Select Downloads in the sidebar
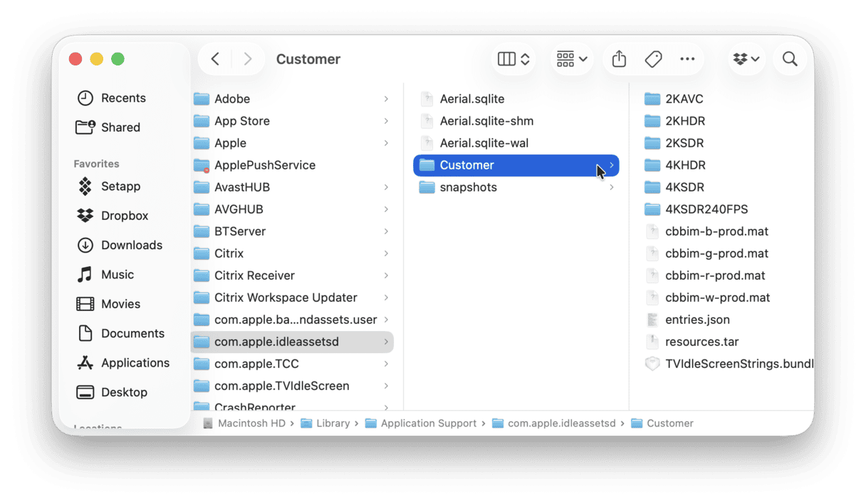 pyautogui.click(x=131, y=245)
